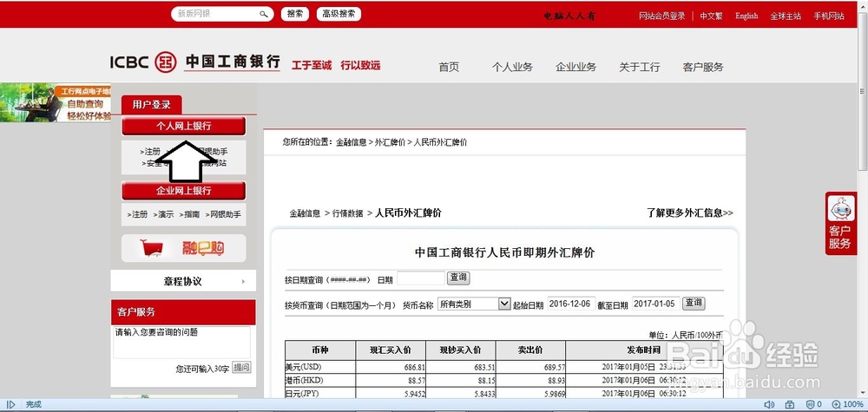Click 查询 button after 截至日期 field
868x412 pixels.
(x=694, y=303)
